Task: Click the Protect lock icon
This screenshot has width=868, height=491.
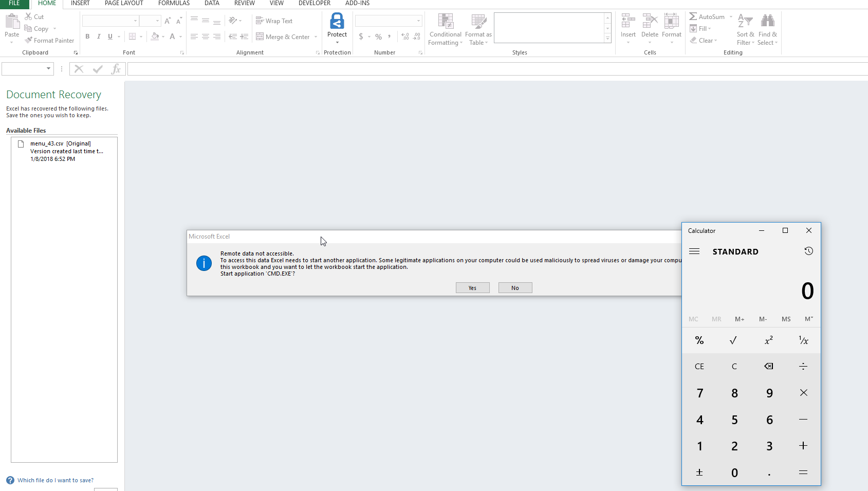Action: (x=337, y=21)
